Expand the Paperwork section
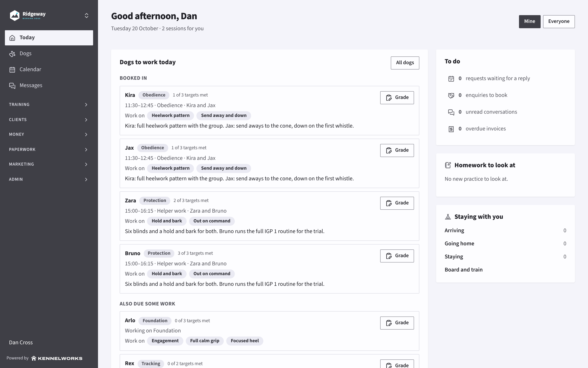588x368 pixels. [x=49, y=149]
